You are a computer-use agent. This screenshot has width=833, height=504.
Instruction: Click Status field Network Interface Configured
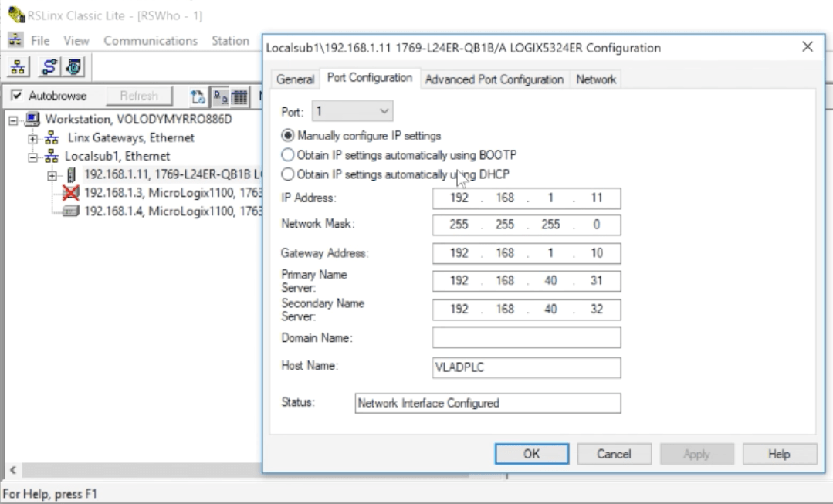tap(488, 403)
